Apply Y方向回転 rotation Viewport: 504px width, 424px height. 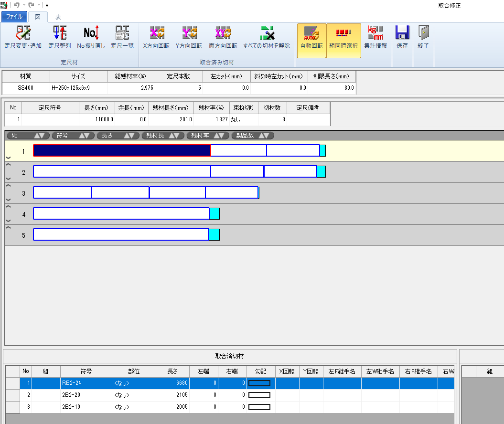[189, 37]
